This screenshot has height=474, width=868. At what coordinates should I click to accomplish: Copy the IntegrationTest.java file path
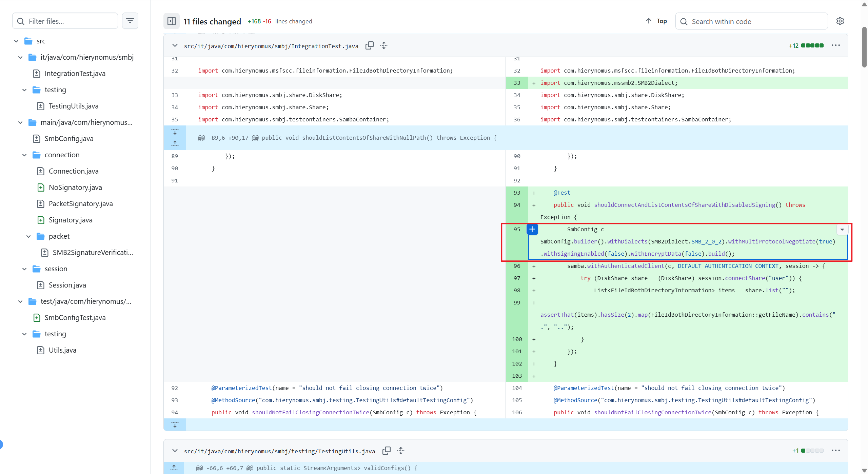[x=370, y=45]
